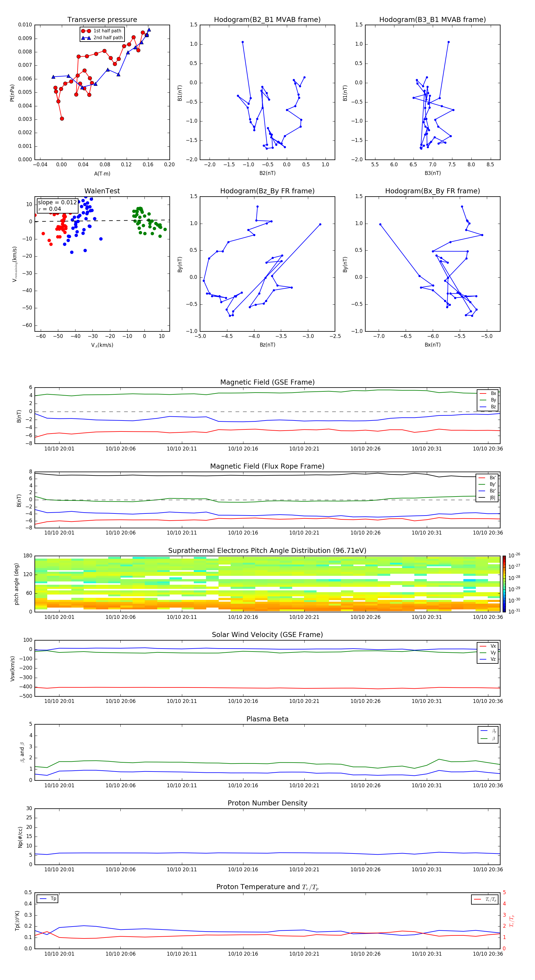Click the "Bz(nT)" x-axis label
The image size is (535, 980).
[x=267, y=345]
